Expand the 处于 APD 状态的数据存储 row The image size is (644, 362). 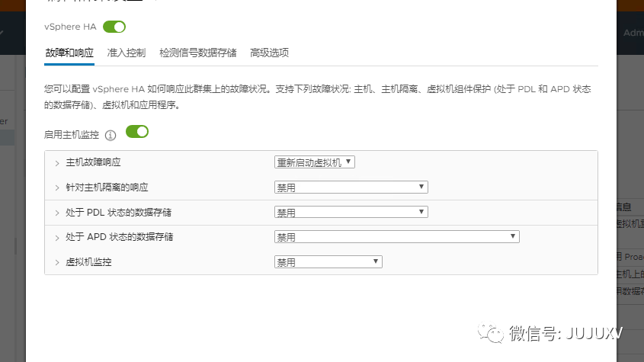click(57, 237)
